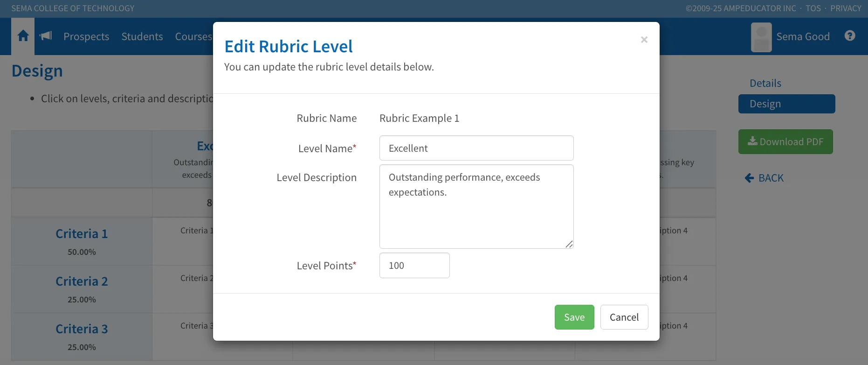Switch to the Details tab
This screenshot has height=365, width=868.
click(x=765, y=83)
